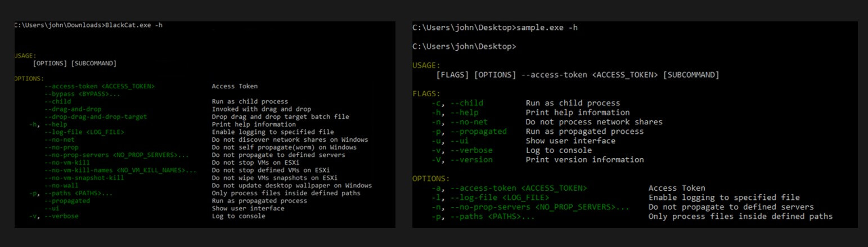Click 'Drop drag and drop target batch file'
Image resolution: width=868 pixels, height=247 pixels.
click(x=280, y=116)
